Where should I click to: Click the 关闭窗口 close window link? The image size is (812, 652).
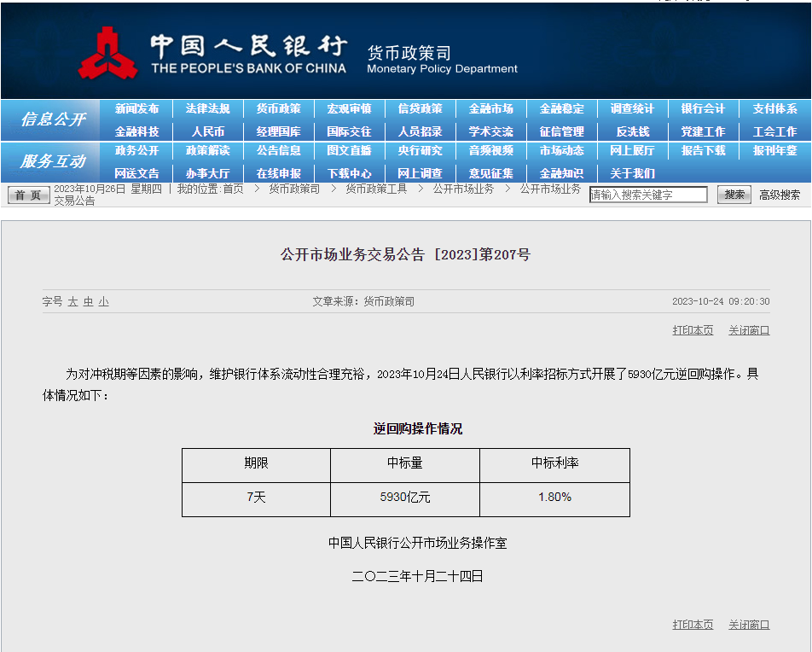point(748,329)
